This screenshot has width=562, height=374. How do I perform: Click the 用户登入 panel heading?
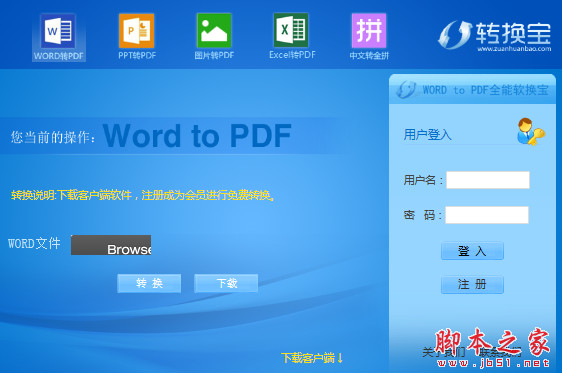point(427,135)
